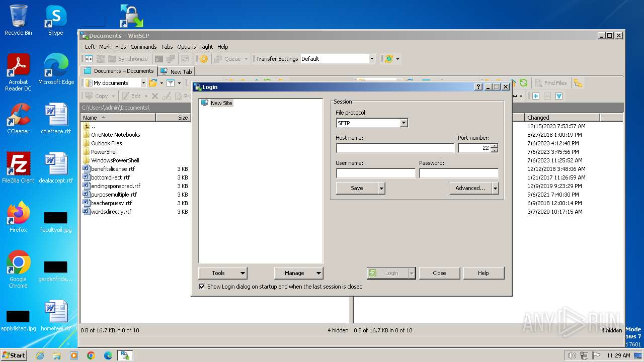The image size is (644, 362).
Task: Select the Outlook Files folder
Action: coord(106,143)
